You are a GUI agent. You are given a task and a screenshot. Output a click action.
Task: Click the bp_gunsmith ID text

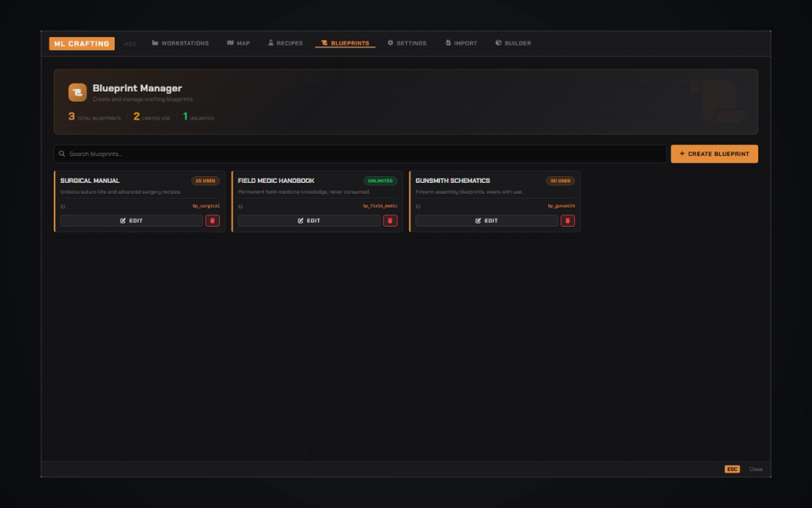tap(562, 207)
